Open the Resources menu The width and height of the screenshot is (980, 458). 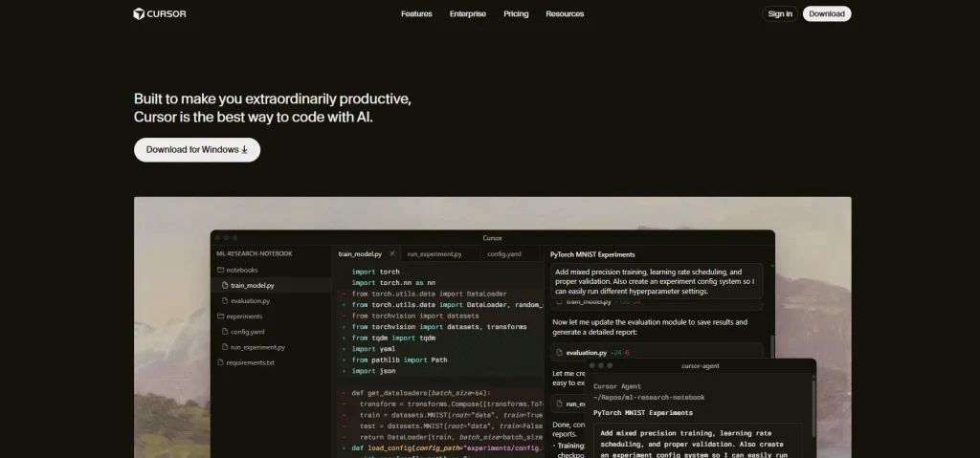tap(565, 13)
